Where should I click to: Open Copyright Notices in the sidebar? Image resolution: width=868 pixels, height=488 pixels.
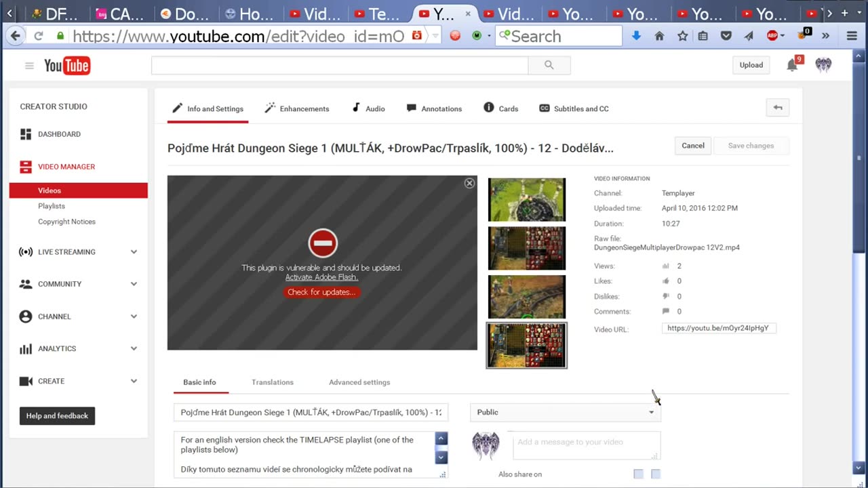coord(66,222)
